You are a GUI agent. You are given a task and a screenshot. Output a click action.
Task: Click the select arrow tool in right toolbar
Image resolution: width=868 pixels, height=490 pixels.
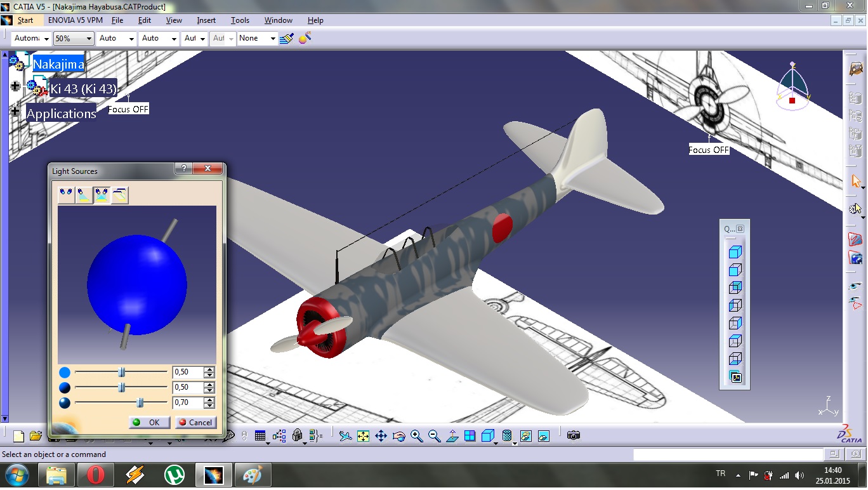pos(856,182)
